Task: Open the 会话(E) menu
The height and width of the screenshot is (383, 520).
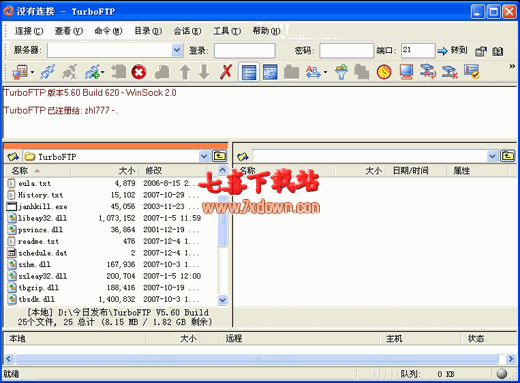Action: pos(187,31)
